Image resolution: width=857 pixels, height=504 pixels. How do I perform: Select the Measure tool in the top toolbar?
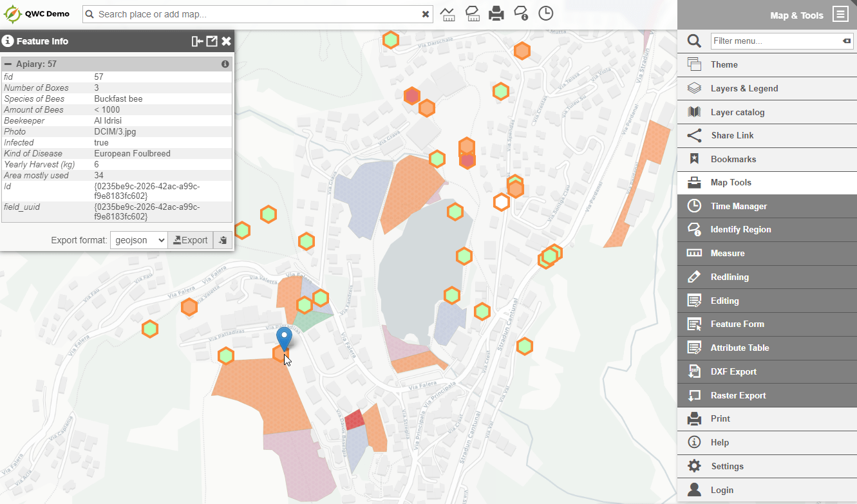click(x=449, y=13)
